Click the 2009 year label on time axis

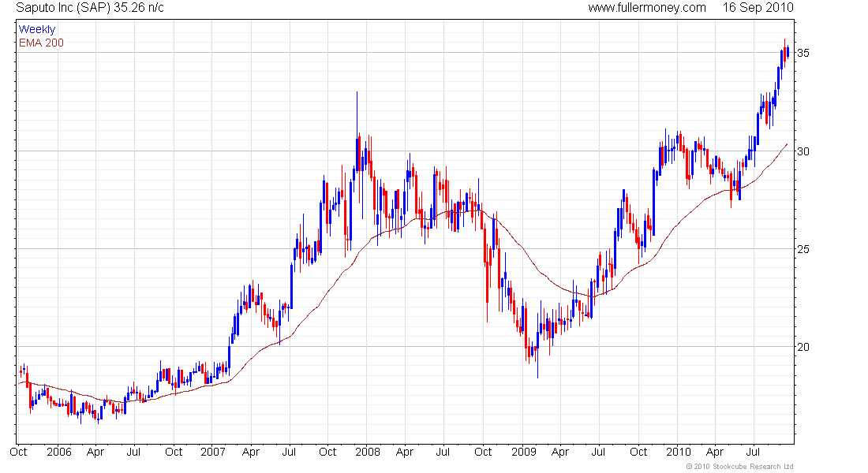524,452
